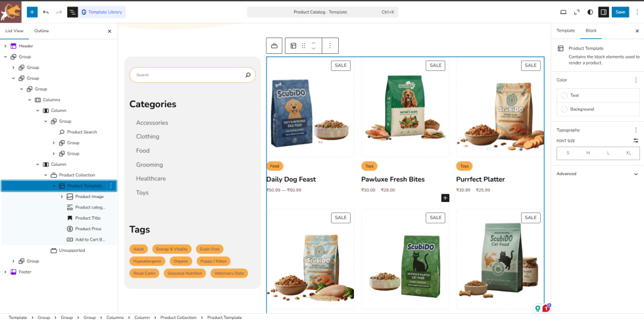
Task: Switch to the Template settings tab
Action: coord(565,31)
